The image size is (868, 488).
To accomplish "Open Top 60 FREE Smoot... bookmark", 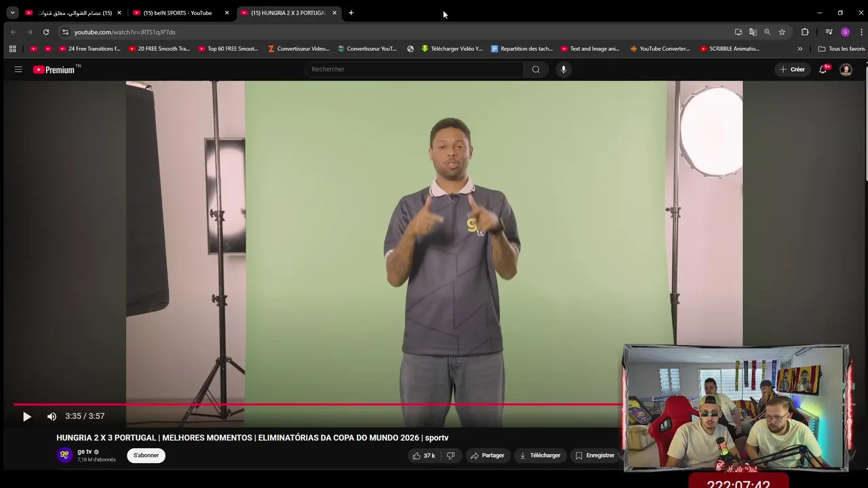I will [229, 49].
